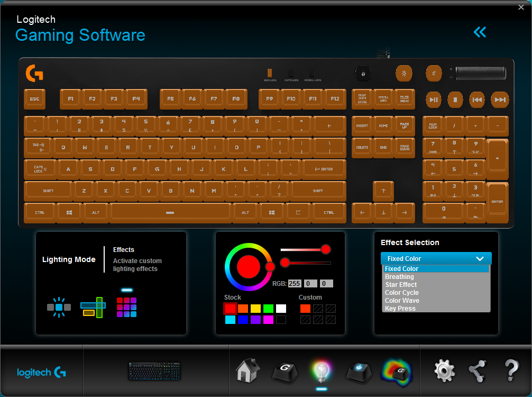The image size is (532, 397).
Task: Open the game mode key icon
Action: (x=359, y=372)
